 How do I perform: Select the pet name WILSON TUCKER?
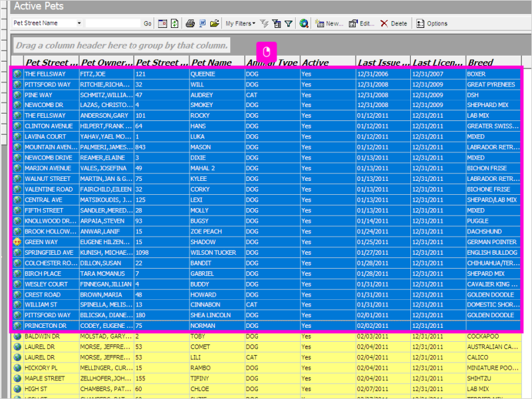click(213, 253)
